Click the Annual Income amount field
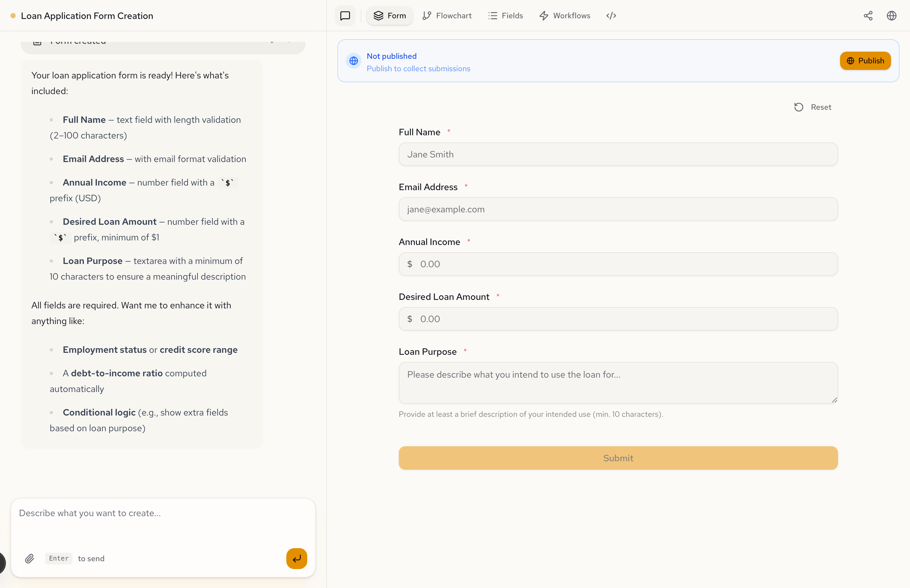This screenshot has width=910, height=588. (x=618, y=264)
